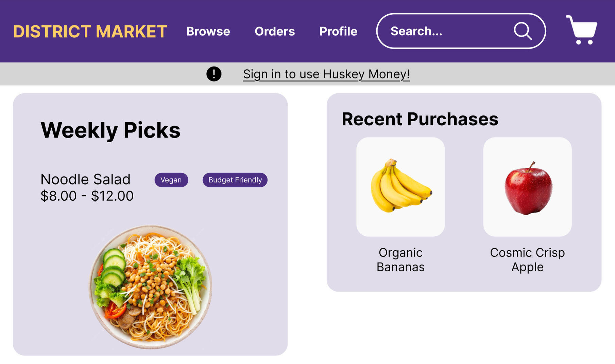Open the Organic Bananas thumbnail
This screenshot has width=615, height=364.
coord(400,187)
